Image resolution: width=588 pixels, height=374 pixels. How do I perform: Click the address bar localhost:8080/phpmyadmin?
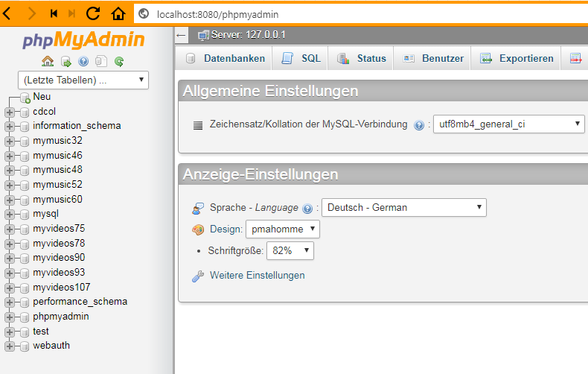[361, 14]
